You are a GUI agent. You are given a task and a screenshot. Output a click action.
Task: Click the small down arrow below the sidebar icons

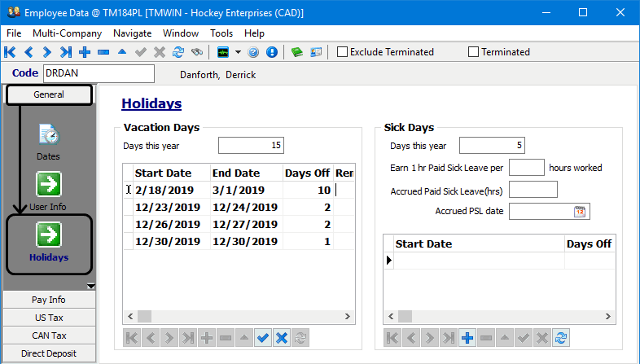[x=91, y=286]
